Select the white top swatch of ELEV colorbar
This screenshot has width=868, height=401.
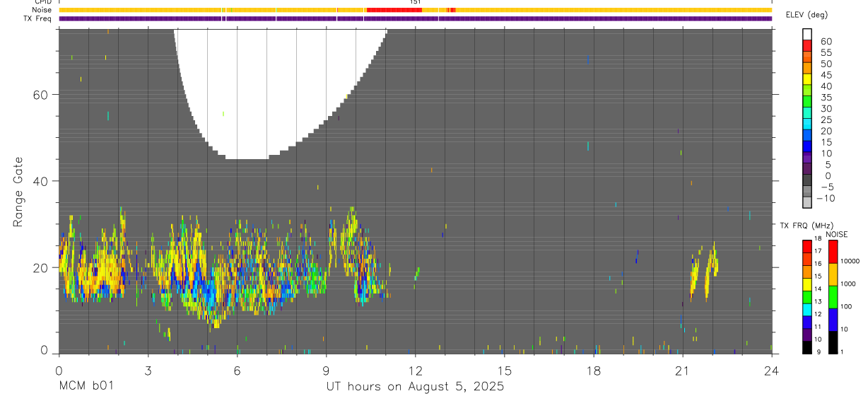(807, 35)
